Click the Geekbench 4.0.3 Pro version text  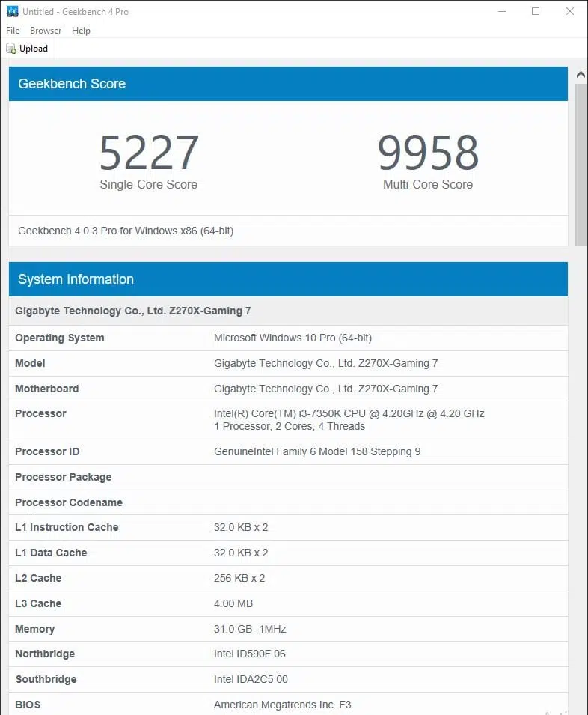[x=126, y=231]
